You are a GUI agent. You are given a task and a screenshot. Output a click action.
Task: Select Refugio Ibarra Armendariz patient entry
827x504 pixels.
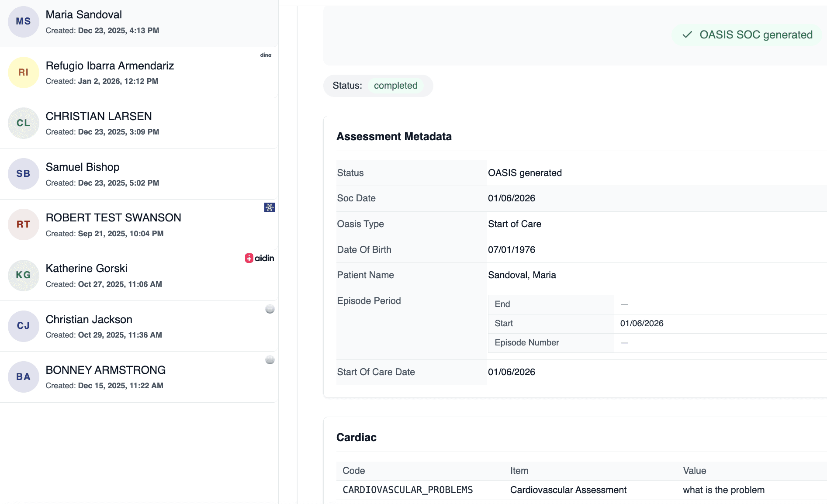click(x=138, y=72)
